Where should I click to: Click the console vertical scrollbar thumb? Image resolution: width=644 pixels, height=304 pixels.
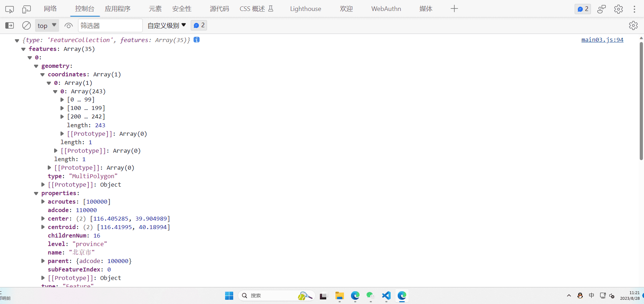pyautogui.click(x=641, y=101)
